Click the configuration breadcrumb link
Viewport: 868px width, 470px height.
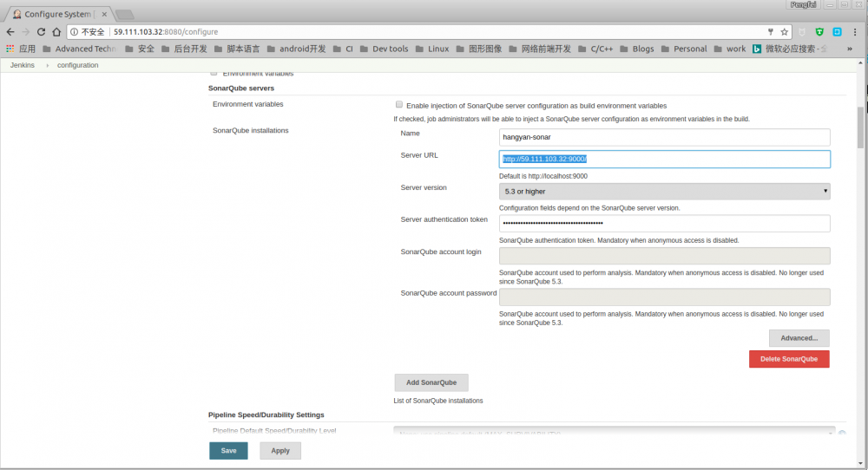click(77, 65)
